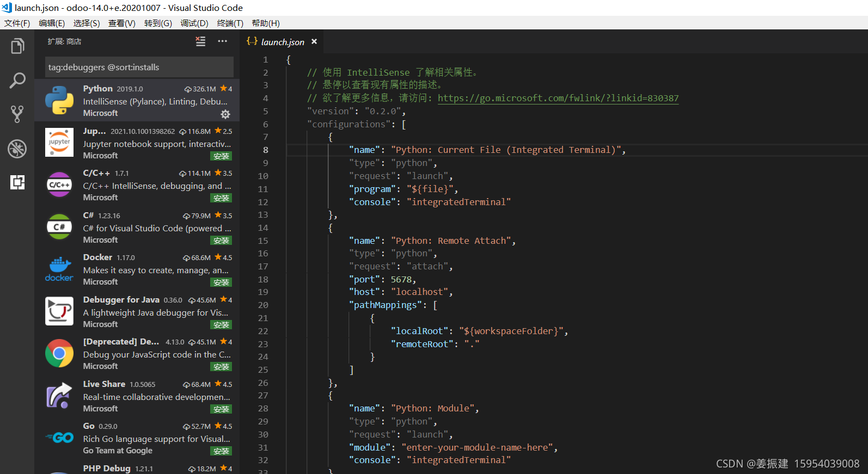868x474 pixels.
Task: Click the VS Code logo in title bar
Action: pyautogui.click(x=7, y=8)
